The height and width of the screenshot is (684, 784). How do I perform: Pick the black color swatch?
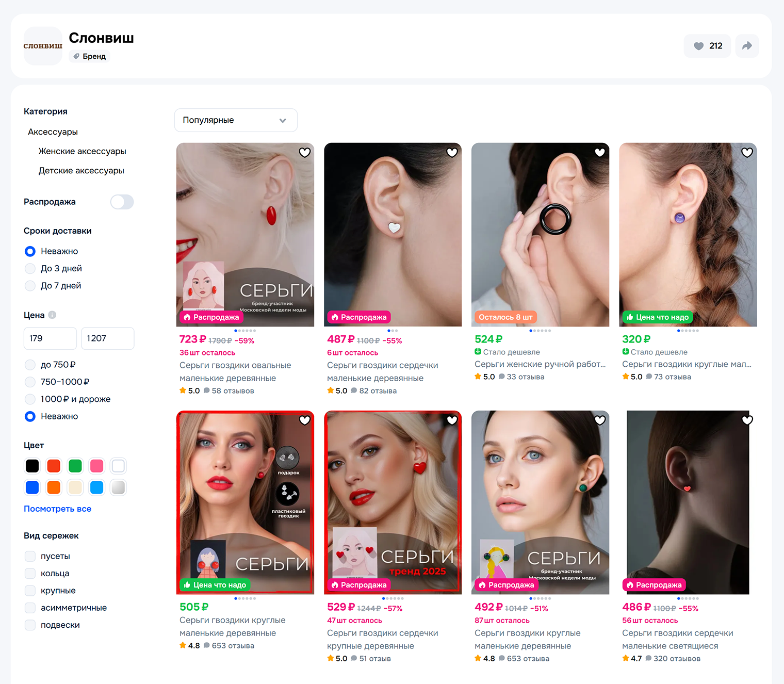click(x=32, y=466)
